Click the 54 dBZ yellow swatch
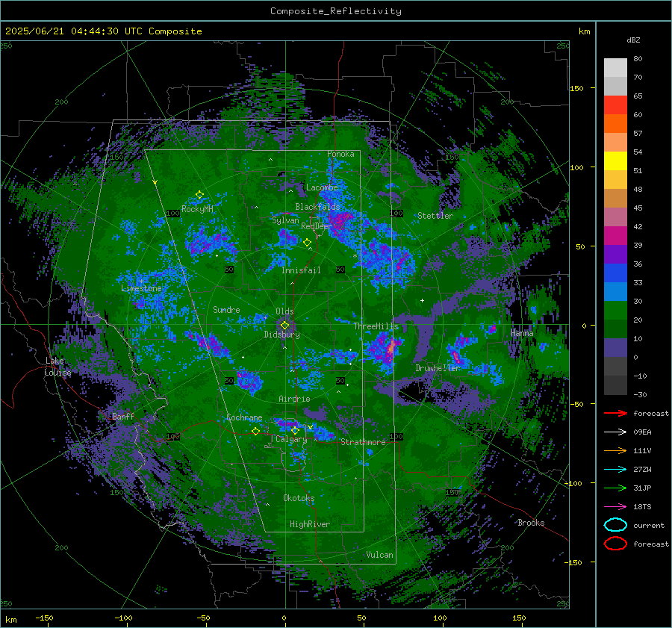The width and height of the screenshot is (672, 628). pos(615,161)
